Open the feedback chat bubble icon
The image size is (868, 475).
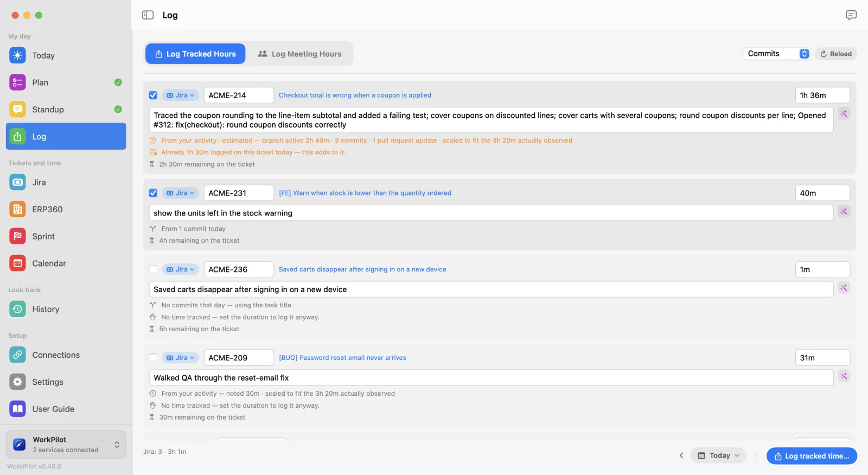pyautogui.click(x=851, y=15)
